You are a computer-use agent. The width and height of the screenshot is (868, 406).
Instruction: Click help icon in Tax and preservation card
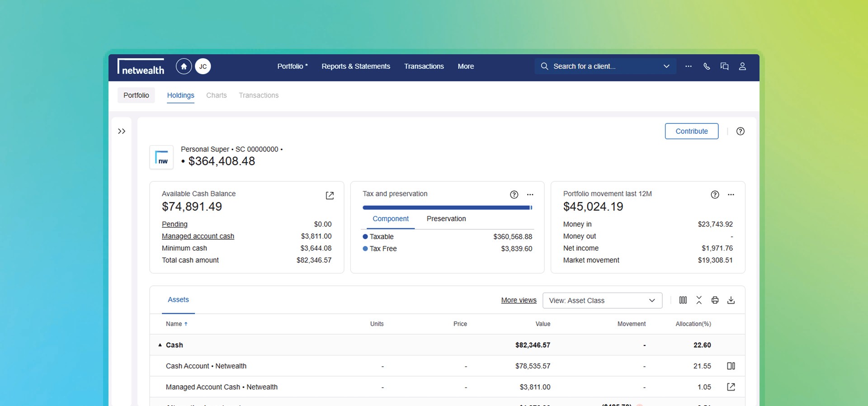[514, 194]
